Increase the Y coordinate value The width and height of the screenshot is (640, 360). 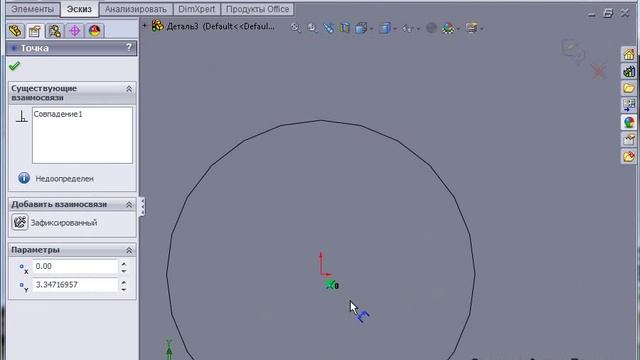coord(124,282)
